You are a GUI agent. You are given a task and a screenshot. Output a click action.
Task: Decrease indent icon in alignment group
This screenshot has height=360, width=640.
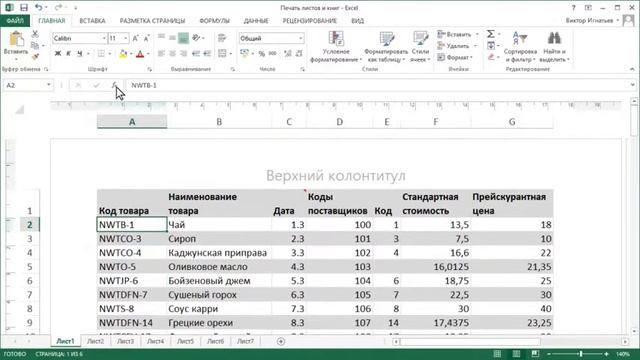coord(196,53)
